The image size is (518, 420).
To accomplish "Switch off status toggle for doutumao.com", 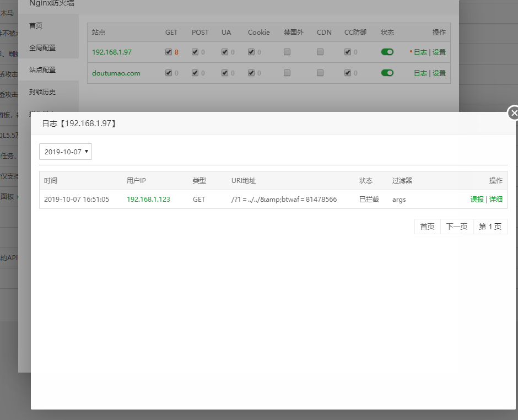I will coord(387,73).
